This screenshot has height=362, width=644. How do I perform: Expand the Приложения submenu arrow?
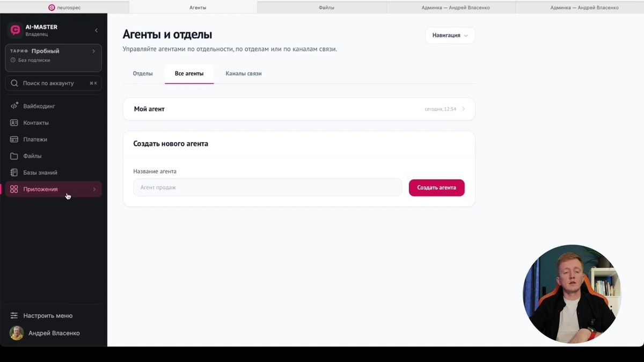click(94, 189)
